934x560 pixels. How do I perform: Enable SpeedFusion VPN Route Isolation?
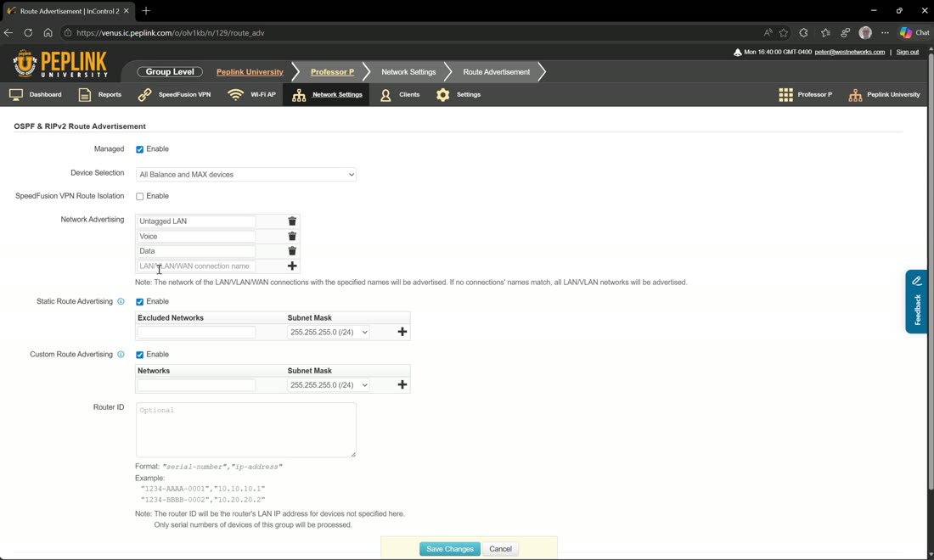[x=139, y=196]
